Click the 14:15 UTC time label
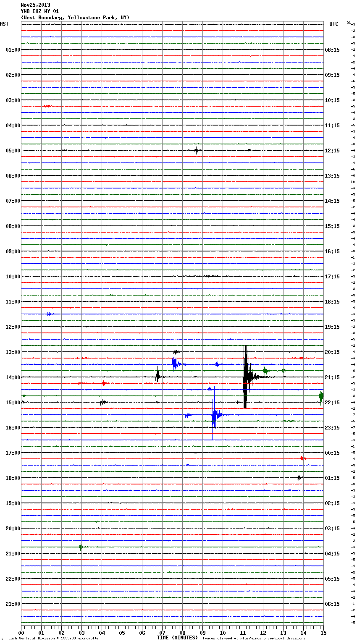The height and width of the screenshot is (644, 357). (332, 201)
